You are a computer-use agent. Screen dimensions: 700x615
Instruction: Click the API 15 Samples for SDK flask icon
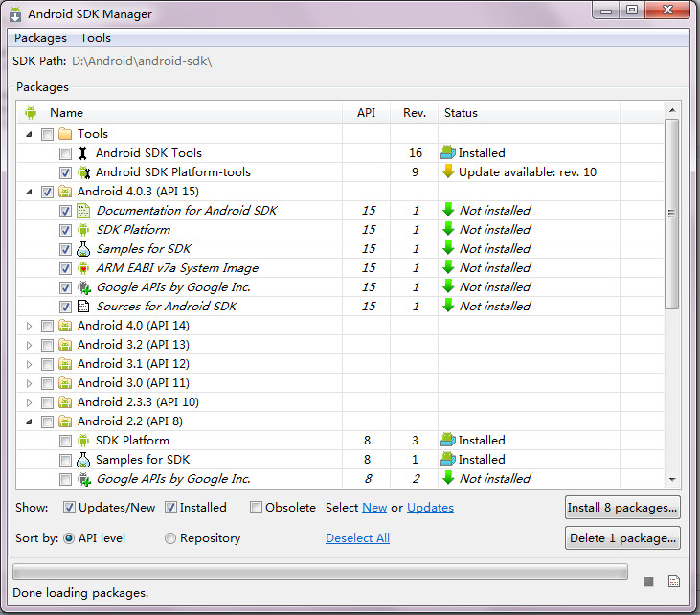(x=83, y=249)
